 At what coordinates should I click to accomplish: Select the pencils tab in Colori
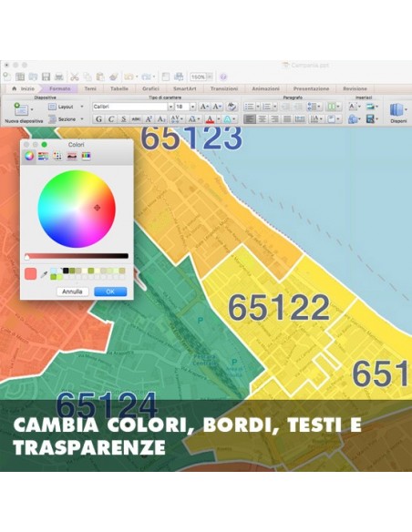[x=87, y=156]
